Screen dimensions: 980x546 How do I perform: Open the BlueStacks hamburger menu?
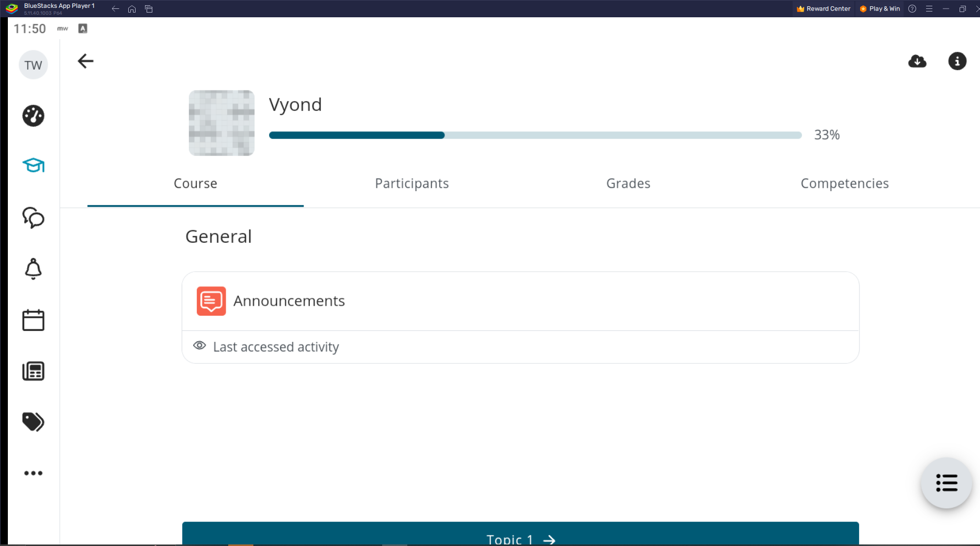tap(929, 9)
